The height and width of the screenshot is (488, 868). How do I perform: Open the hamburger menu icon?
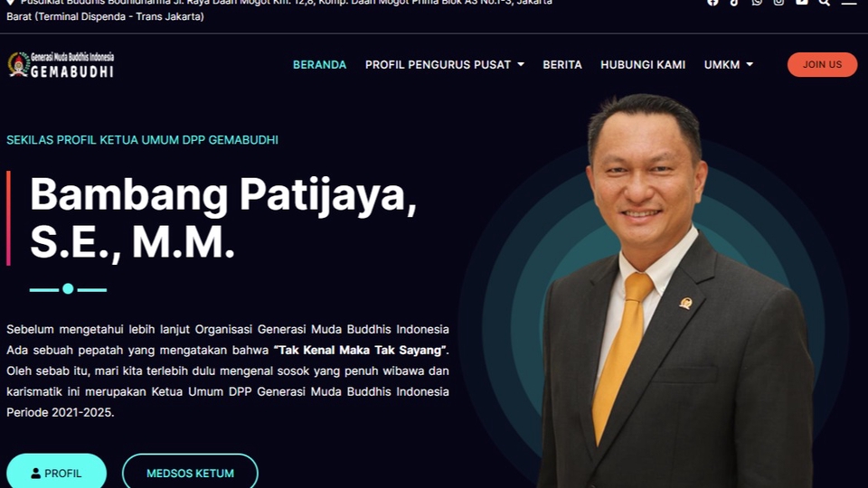849,2
